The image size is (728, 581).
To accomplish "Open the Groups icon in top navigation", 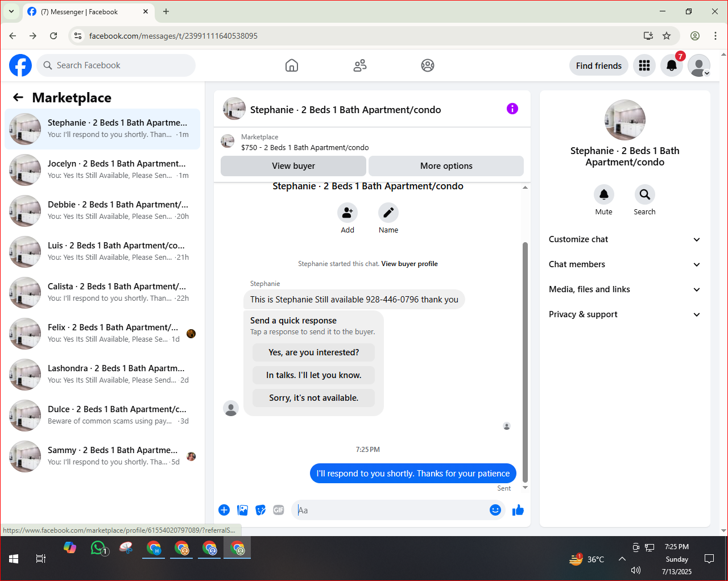I will click(x=428, y=65).
